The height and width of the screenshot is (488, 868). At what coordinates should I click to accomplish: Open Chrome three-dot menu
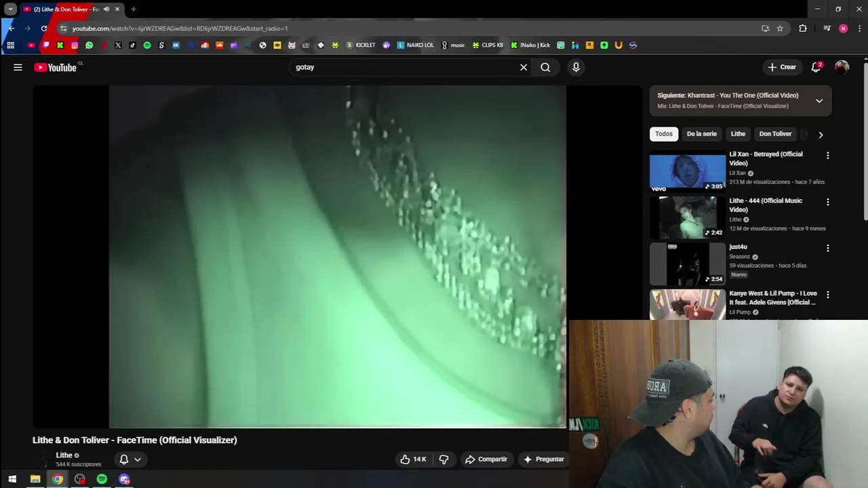pos(860,28)
